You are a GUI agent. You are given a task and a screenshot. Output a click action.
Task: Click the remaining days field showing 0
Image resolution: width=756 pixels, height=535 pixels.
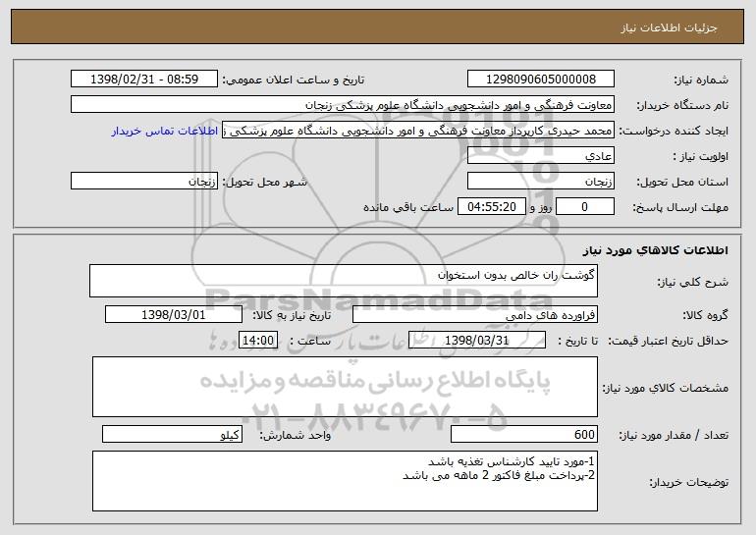coord(585,207)
